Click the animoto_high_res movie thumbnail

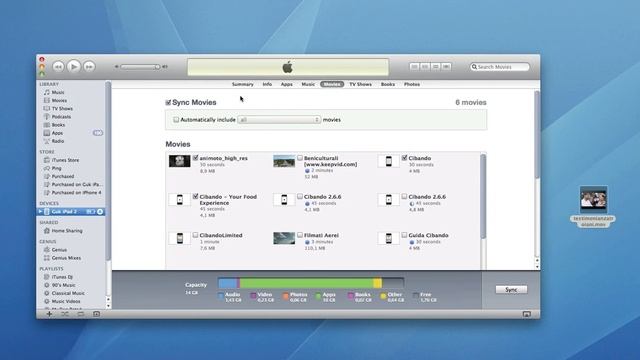(180, 161)
